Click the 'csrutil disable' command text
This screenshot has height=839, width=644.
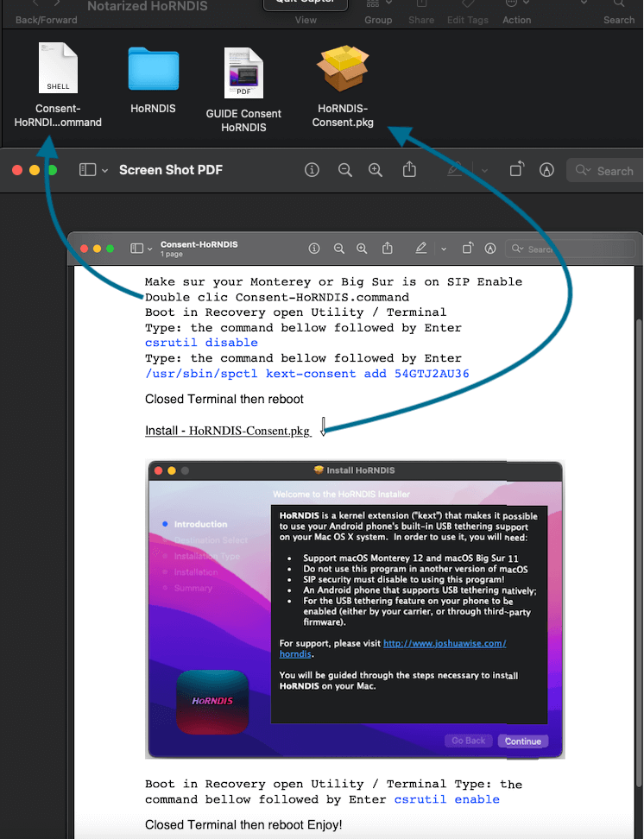coord(201,343)
